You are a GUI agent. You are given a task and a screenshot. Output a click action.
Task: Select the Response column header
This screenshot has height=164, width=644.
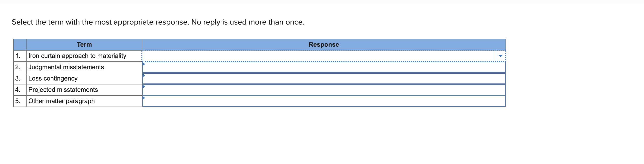323,44
